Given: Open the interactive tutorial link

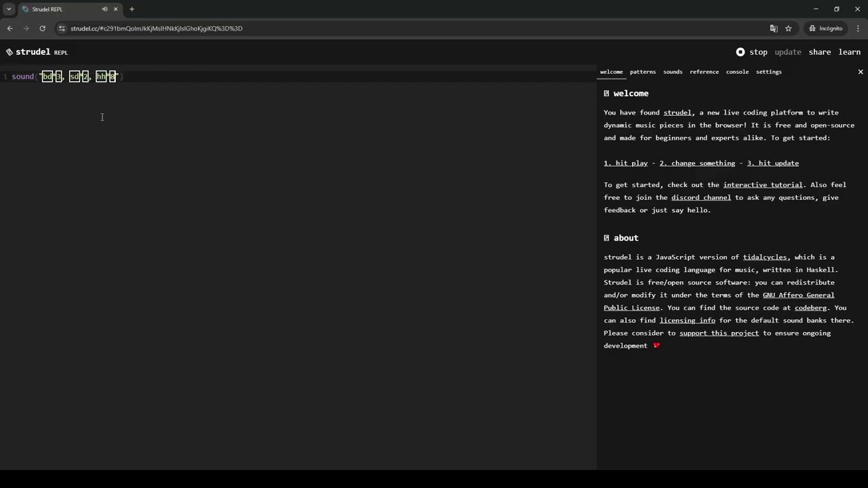Looking at the screenshot, I should click(x=763, y=185).
